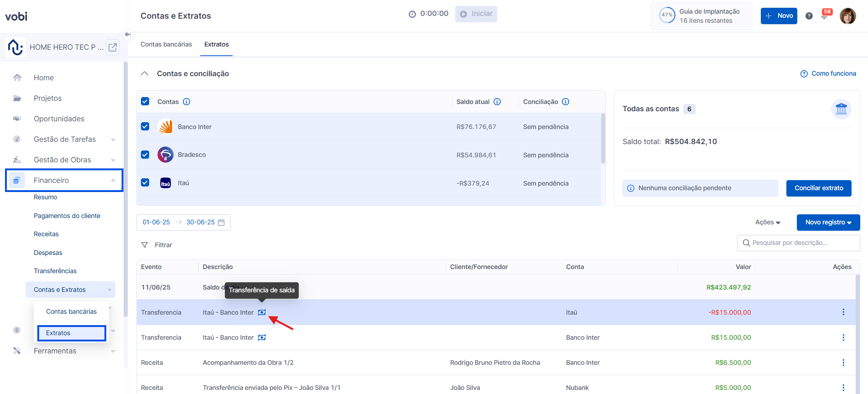Switch to the Contas bancárias tab
Image resolution: width=868 pixels, height=394 pixels.
click(166, 44)
